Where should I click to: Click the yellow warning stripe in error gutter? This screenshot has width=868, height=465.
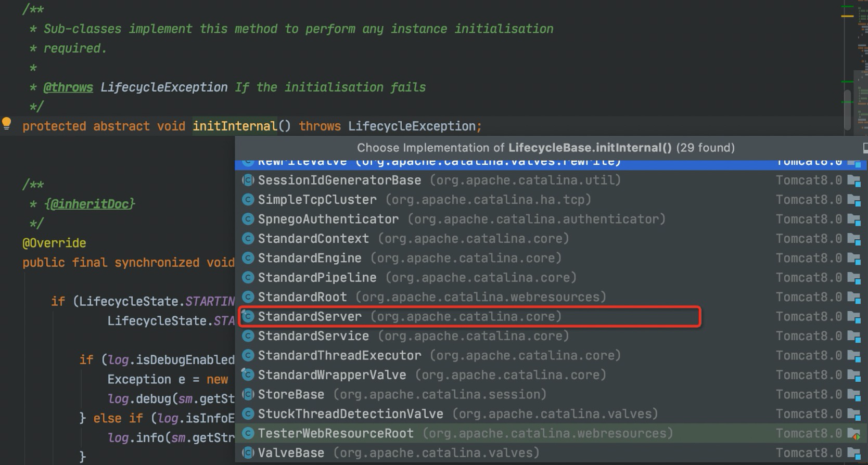[x=848, y=16]
